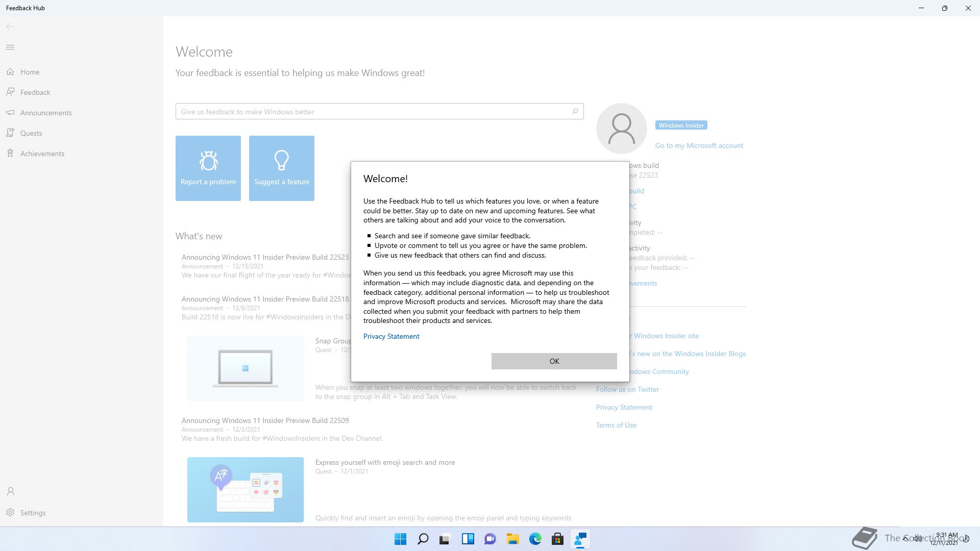The image size is (980, 551).
Task: Click the Suggest a feature tile
Action: [x=282, y=168]
